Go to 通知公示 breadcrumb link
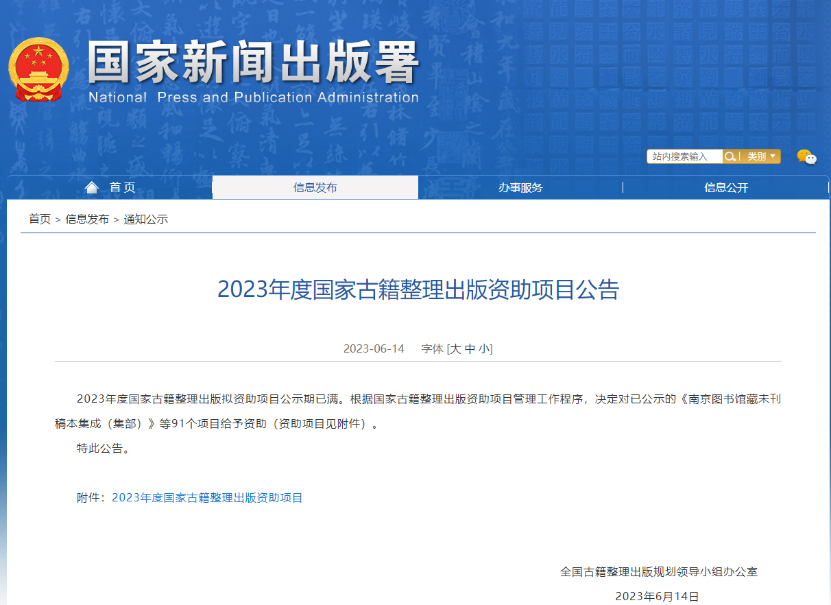This screenshot has height=605, width=831. click(145, 219)
